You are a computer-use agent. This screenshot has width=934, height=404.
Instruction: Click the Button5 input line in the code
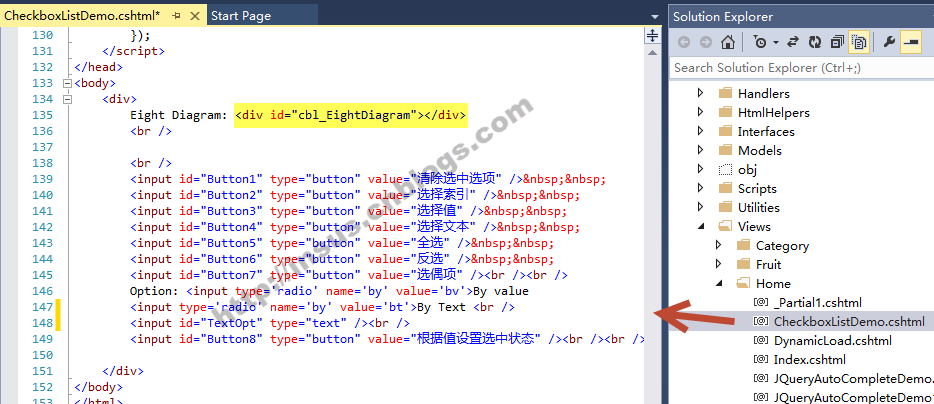click(x=342, y=243)
